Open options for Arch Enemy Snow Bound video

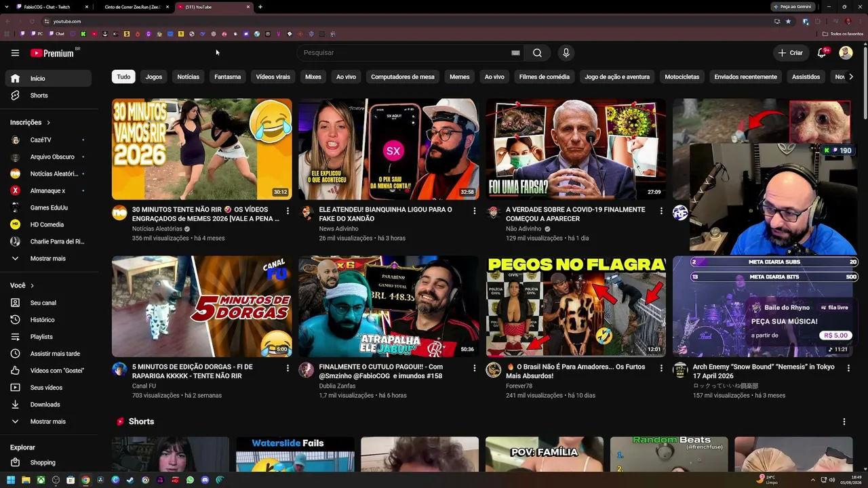point(848,368)
